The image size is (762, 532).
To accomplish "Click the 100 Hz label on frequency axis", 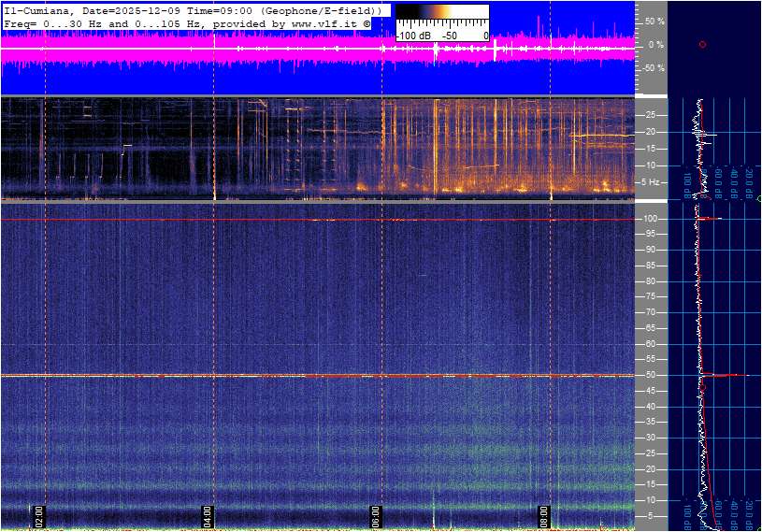I will (x=651, y=219).
